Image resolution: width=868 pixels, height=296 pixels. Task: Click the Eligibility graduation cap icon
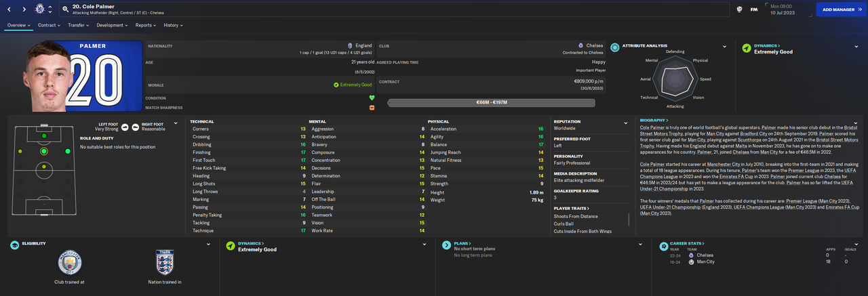pyautogui.click(x=14, y=246)
